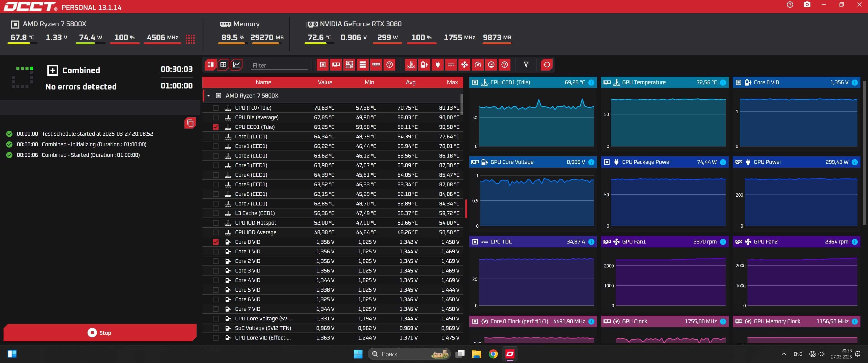Viewport: 868px width, 363px height.
Task: Click the graphs panel vertical scrollbar
Action: coord(864,152)
